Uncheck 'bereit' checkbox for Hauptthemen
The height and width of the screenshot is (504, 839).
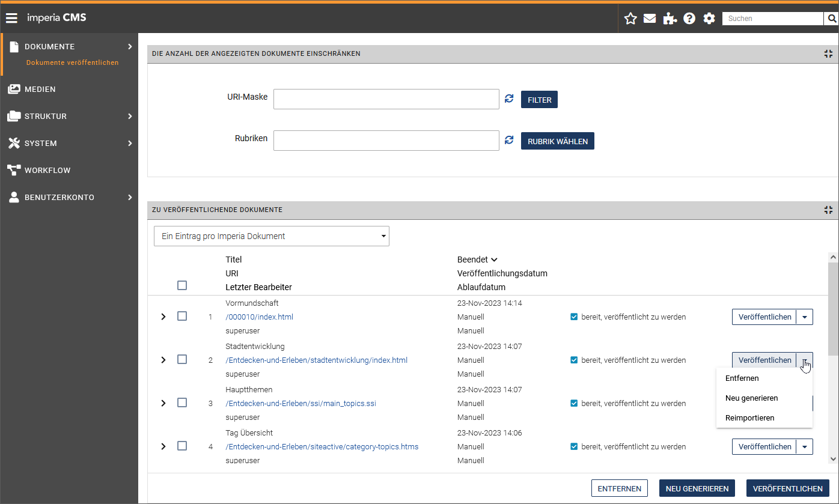tap(574, 403)
